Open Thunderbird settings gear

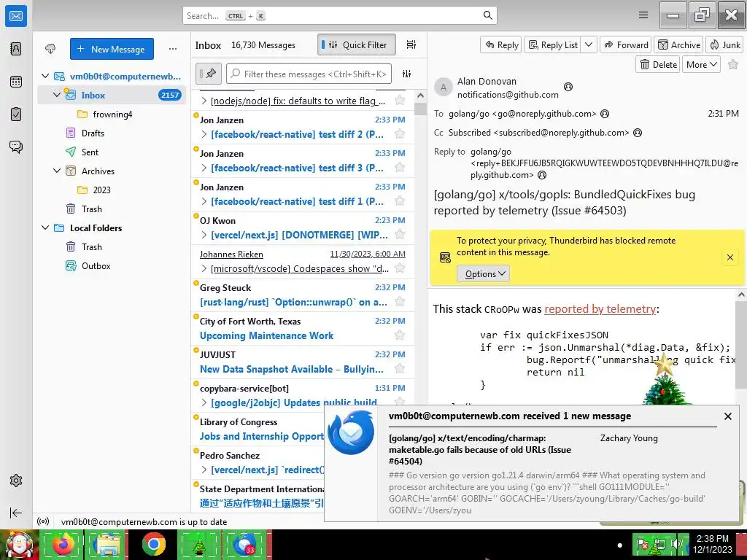coord(16,481)
